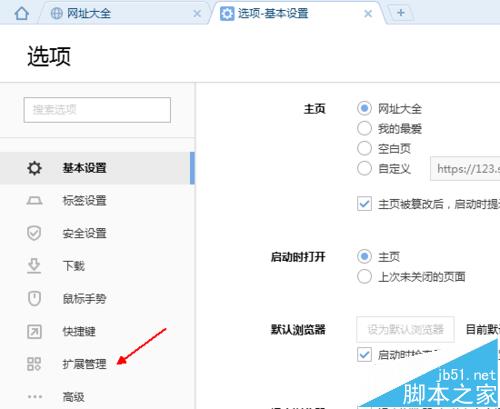Click the 高级 three-dots icon
Image resolution: width=500 pixels, height=409 pixels.
(35, 397)
